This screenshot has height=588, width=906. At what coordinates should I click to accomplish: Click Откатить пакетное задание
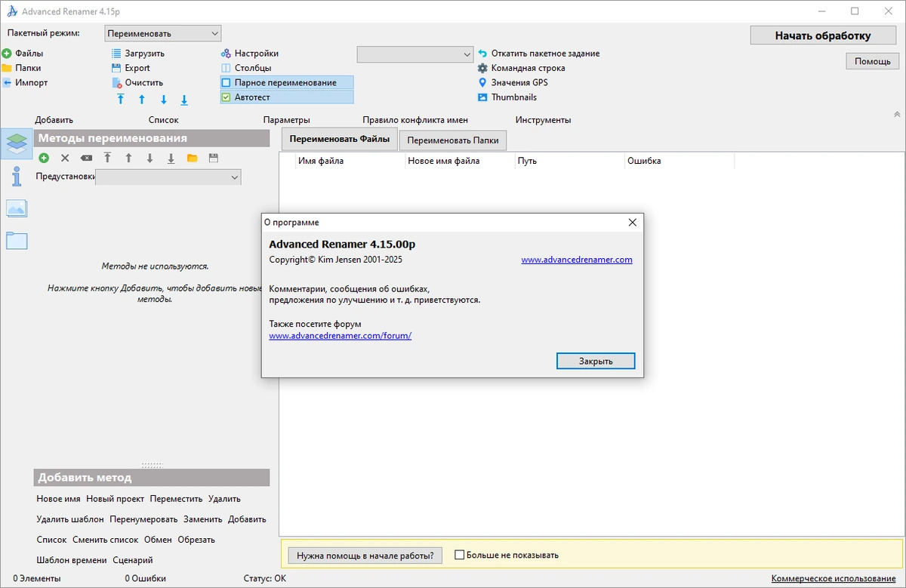click(x=539, y=54)
